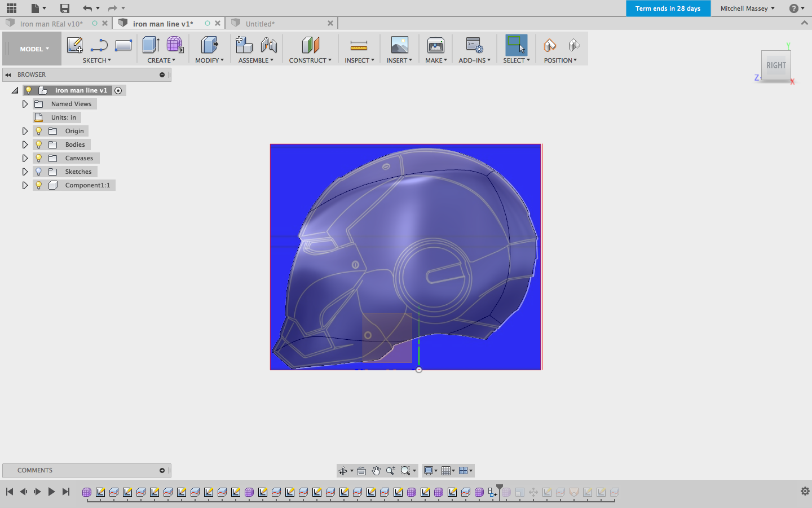Select the Extrude tool
This screenshot has height=508, width=812.
[151, 45]
